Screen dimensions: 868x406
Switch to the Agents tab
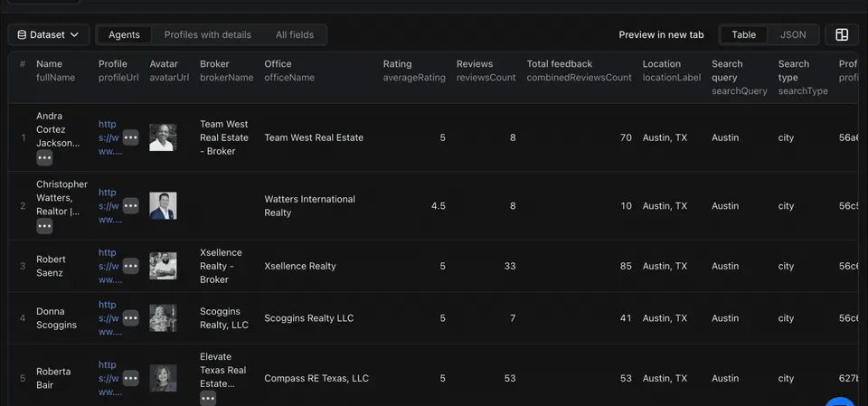[x=124, y=35]
